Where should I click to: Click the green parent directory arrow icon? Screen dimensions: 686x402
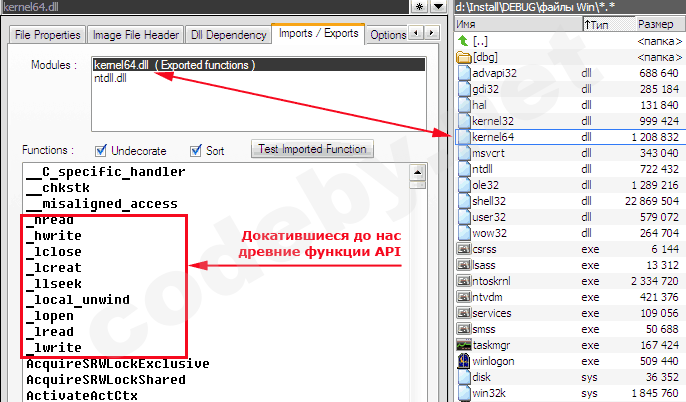tap(464, 41)
